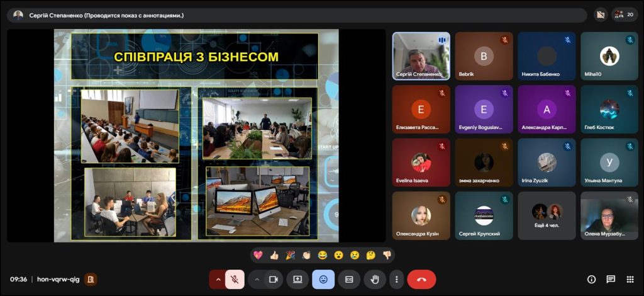Click the muted mic icon on Mihail0 tile
Screen dimensions: 644x296
pos(630,40)
